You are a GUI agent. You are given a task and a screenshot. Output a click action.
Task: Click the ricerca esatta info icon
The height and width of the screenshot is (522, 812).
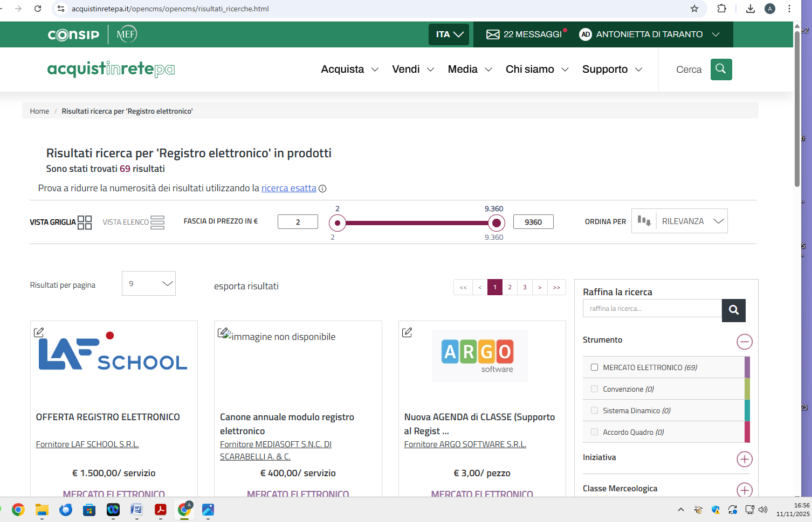point(322,189)
